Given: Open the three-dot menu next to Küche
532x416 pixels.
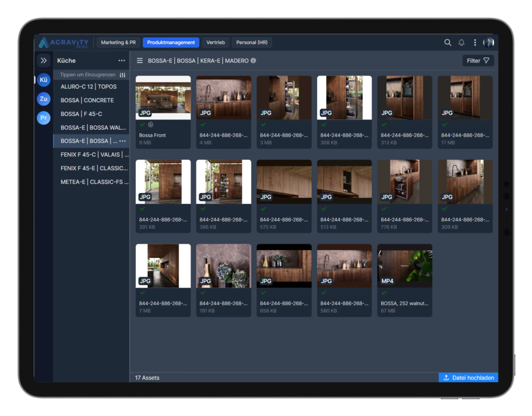Looking at the screenshot, I should [122, 60].
